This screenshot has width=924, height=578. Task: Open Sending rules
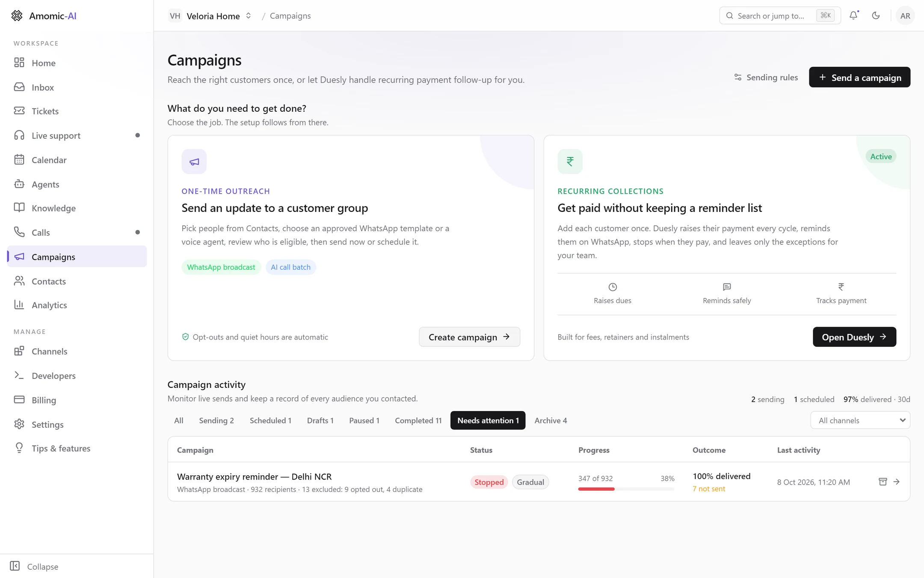coord(766,77)
